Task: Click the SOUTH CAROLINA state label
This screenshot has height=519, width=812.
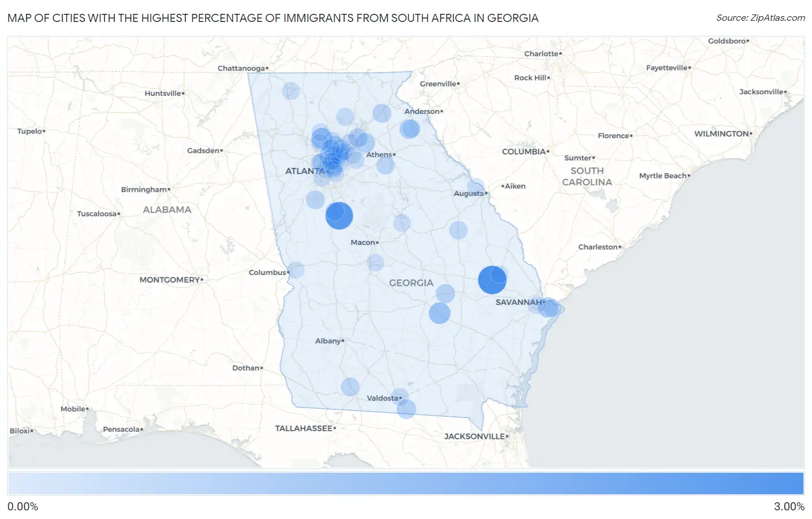Action: coord(587,177)
